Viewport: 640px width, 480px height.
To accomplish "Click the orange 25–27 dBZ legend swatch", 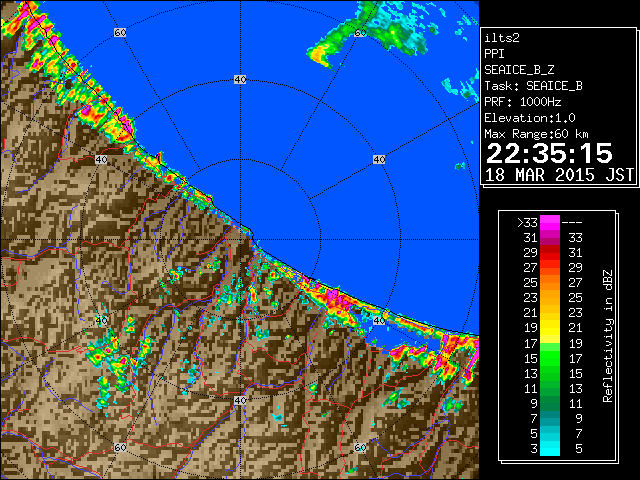I will (550, 283).
